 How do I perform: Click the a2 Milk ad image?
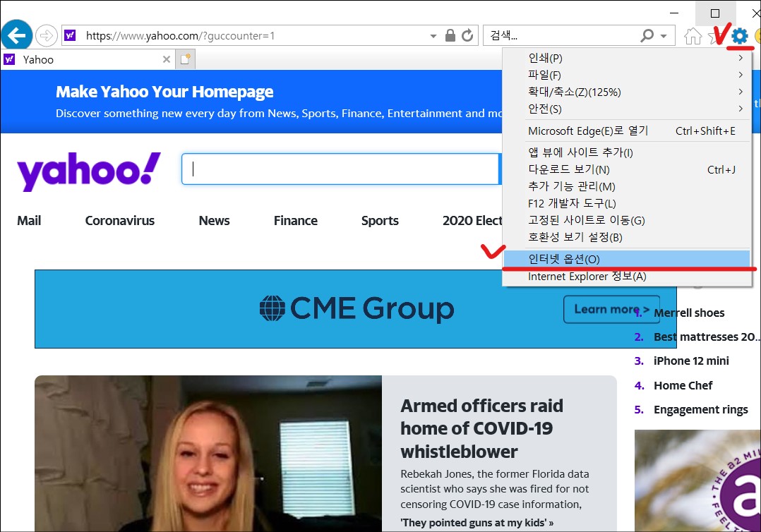(697, 480)
